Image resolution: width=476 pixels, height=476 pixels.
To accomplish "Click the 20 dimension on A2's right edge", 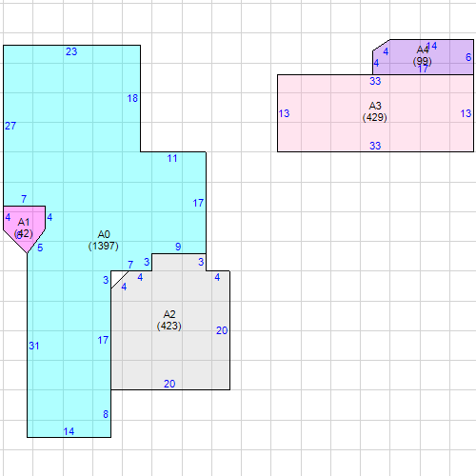I will pyautogui.click(x=222, y=330).
